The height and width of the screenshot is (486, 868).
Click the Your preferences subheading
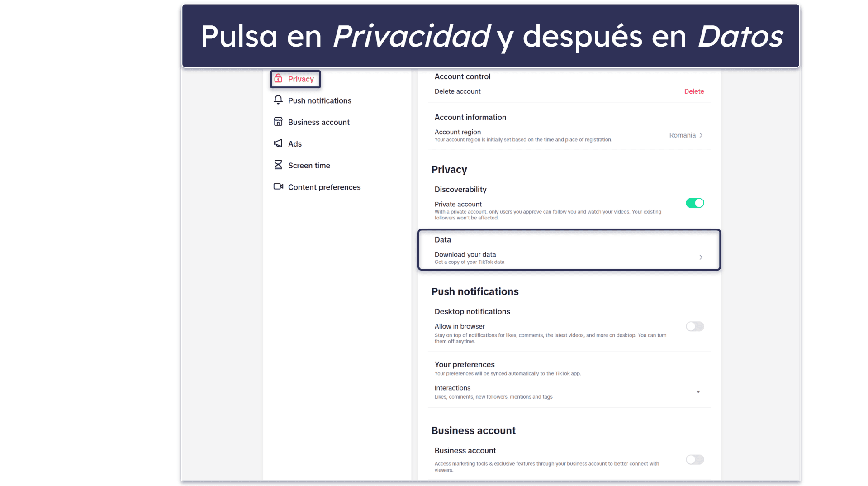[x=465, y=364]
